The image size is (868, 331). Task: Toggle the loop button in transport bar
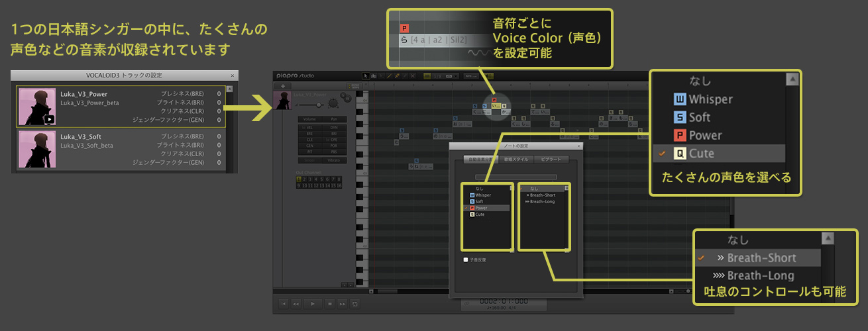tap(355, 304)
